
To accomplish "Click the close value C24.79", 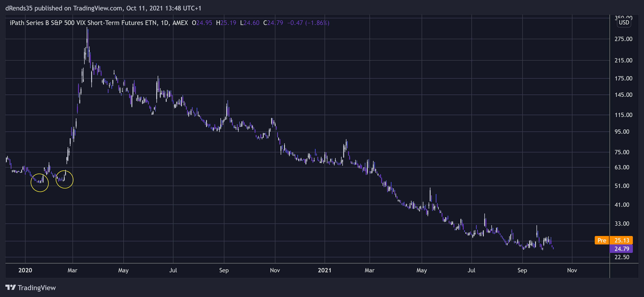I will point(273,23).
